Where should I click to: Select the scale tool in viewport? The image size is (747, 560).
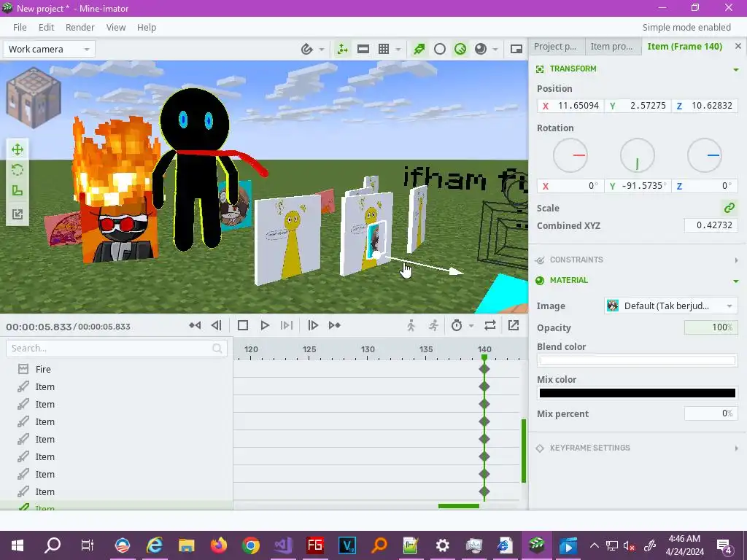tap(18, 191)
